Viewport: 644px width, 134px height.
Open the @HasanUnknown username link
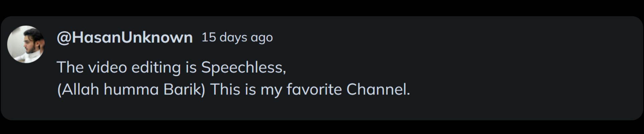coord(124,37)
